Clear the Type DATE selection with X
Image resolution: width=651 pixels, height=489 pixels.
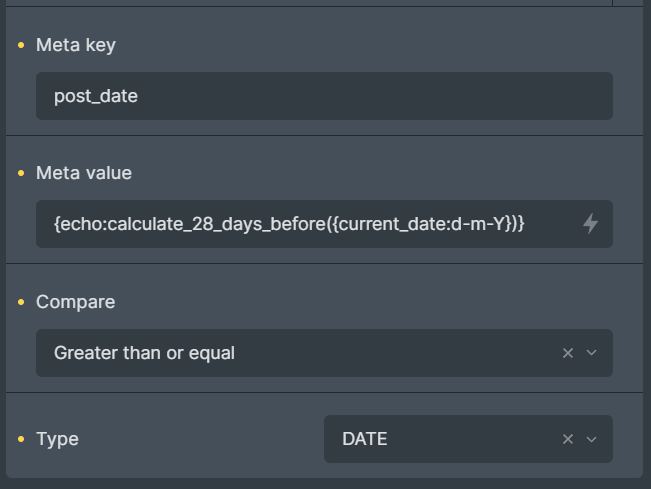(x=568, y=439)
